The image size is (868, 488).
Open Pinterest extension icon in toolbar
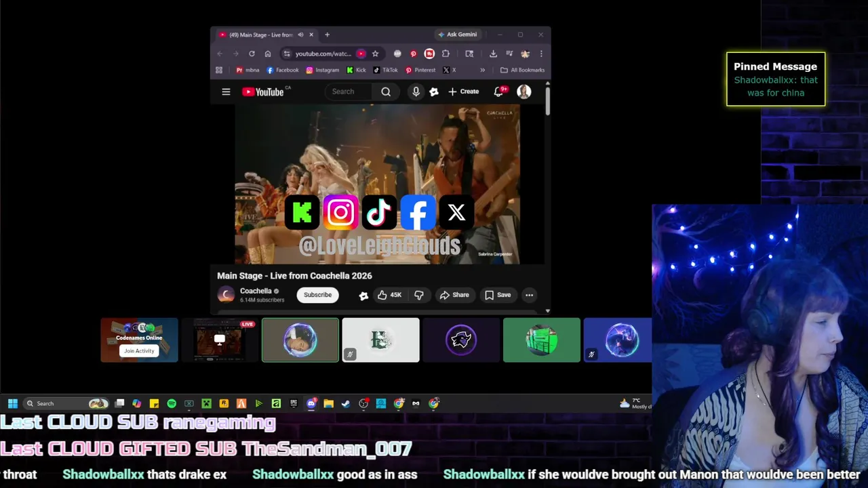click(x=413, y=54)
